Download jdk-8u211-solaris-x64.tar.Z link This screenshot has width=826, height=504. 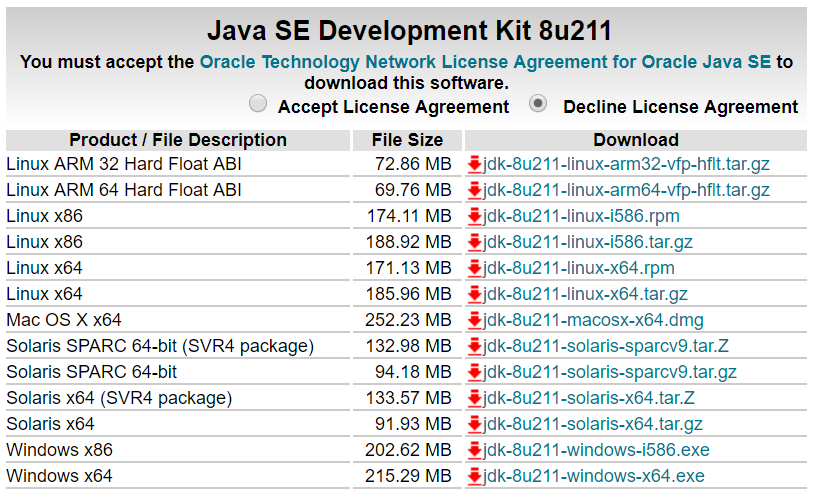(588, 398)
